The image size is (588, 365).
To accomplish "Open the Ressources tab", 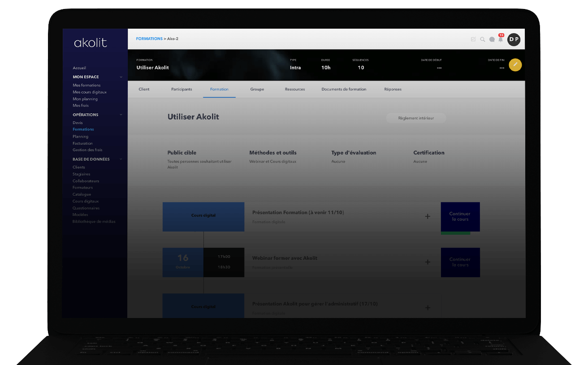I will [x=295, y=89].
